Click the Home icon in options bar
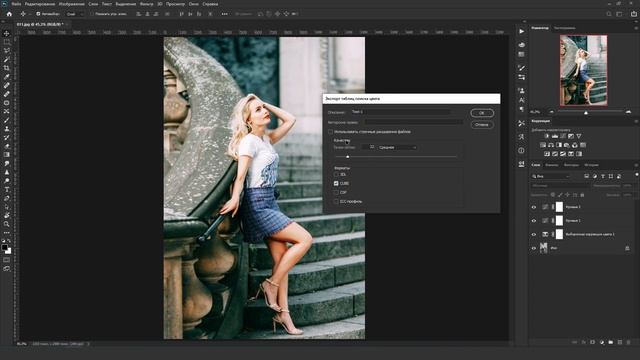 tap(9, 14)
